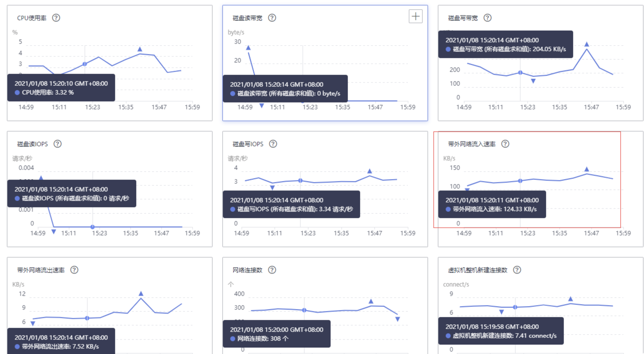Click the highlighted data point in 带外网络流出速率 chart
644x354 pixels.
pos(87,318)
